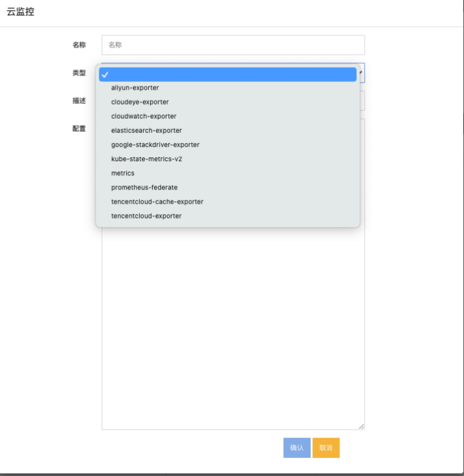
Task: Select aliyun-exporter from the type list
Action: coord(135,88)
